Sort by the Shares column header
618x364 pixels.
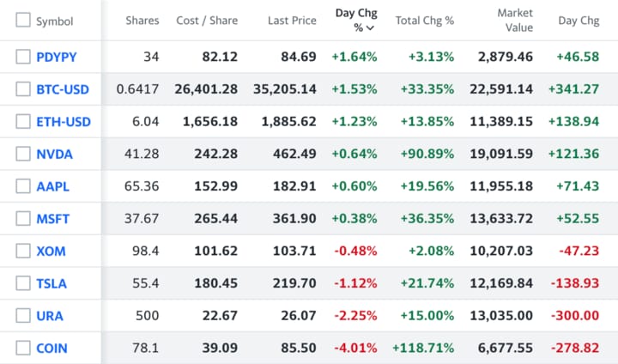point(142,21)
